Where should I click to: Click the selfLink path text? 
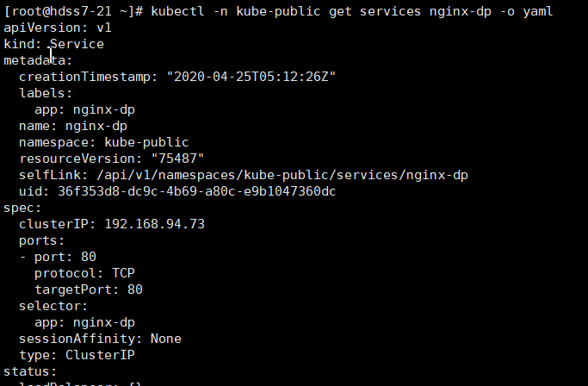[x=282, y=176]
